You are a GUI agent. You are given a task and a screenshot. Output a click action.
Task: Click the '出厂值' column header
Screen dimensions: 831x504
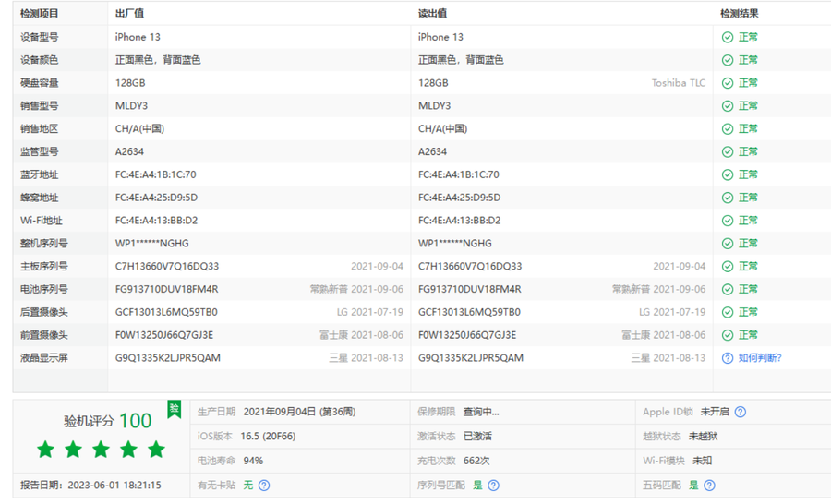pyautogui.click(x=129, y=14)
